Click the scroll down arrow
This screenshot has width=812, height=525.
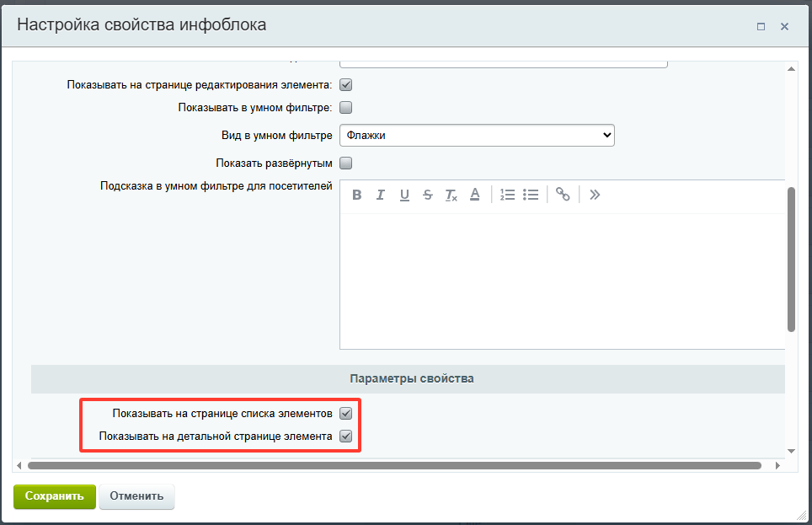tap(791, 452)
